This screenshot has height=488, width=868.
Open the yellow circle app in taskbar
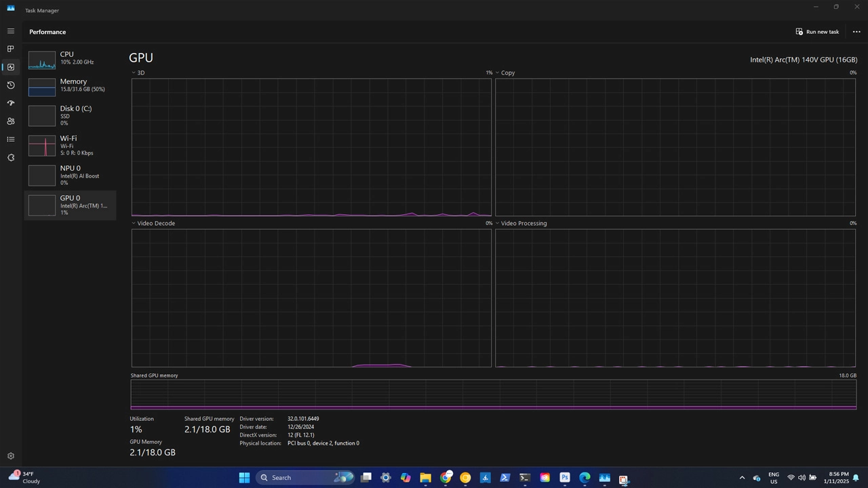tap(465, 478)
